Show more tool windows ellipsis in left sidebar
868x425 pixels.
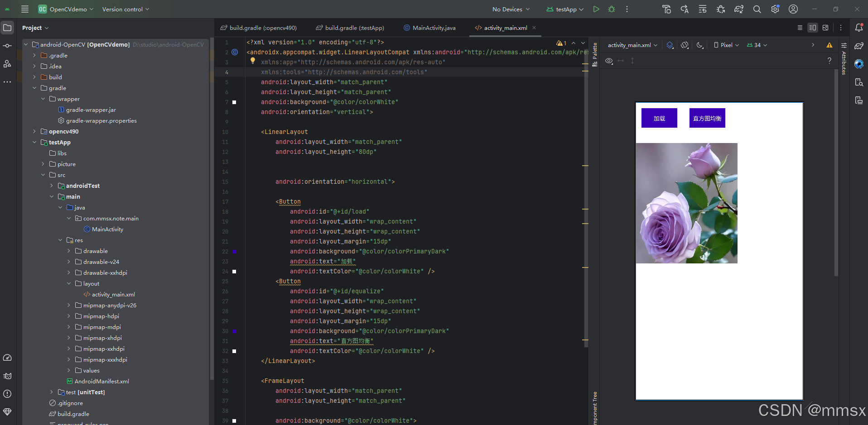pyautogui.click(x=7, y=82)
